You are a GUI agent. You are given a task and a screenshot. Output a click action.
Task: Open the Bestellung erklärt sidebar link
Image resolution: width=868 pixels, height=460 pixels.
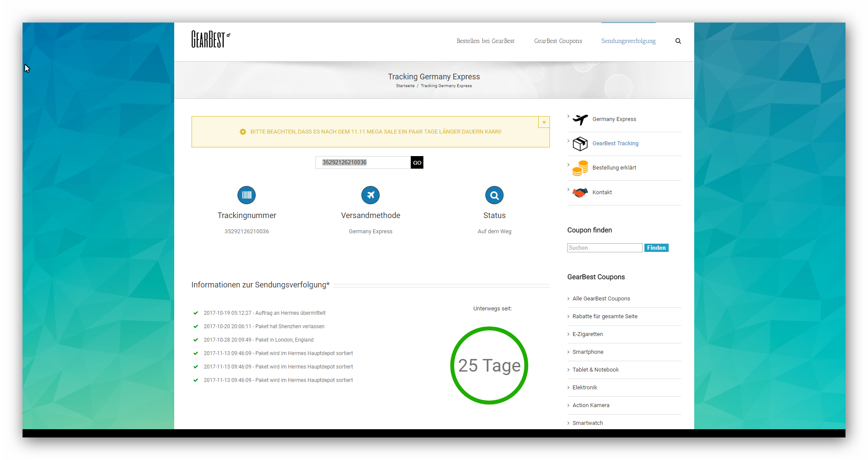pyautogui.click(x=614, y=168)
